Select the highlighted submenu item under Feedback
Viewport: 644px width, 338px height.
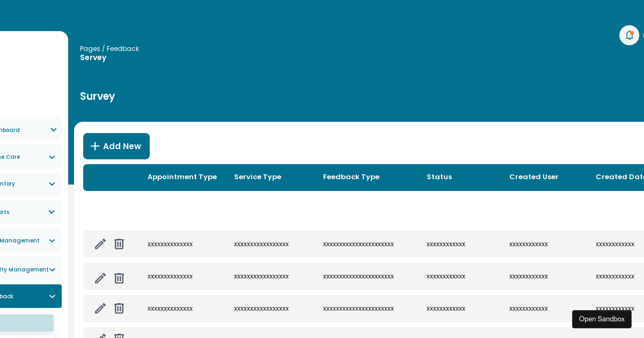[x=27, y=323]
